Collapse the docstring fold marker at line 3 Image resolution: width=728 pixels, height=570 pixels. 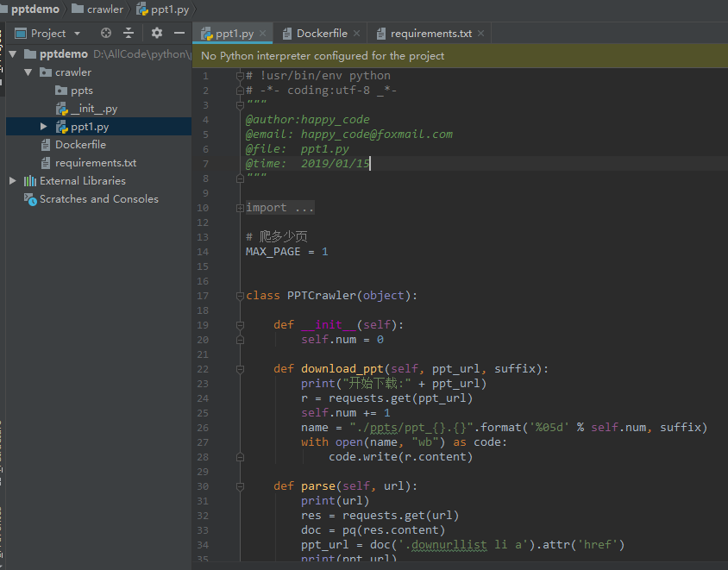240,105
